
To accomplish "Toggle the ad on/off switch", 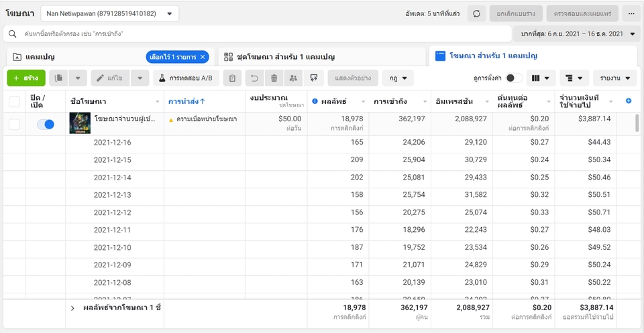I will point(46,124).
